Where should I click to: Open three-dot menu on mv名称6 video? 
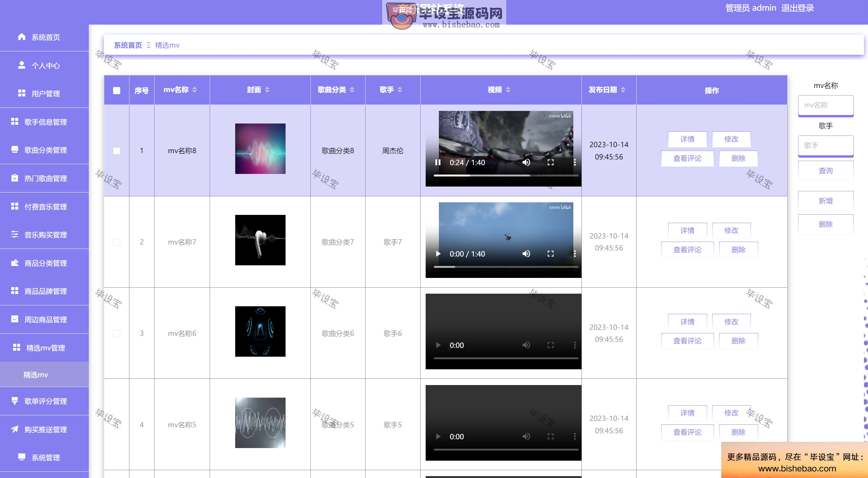pos(575,345)
